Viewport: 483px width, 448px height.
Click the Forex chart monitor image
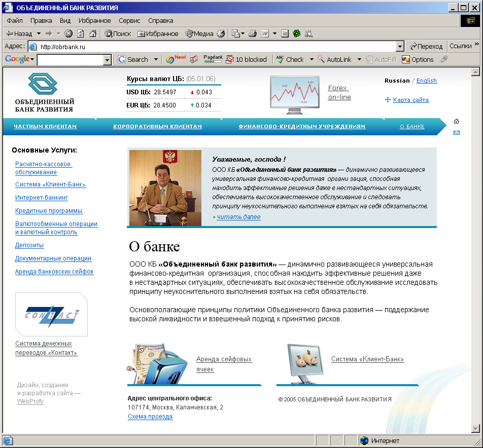[295, 94]
